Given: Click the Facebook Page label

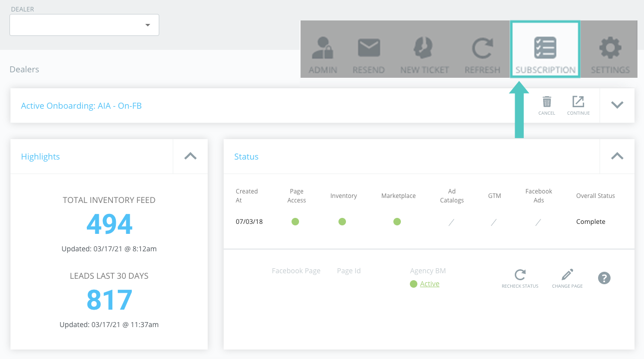Looking at the screenshot, I should pyautogui.click(x=296, y=271).
